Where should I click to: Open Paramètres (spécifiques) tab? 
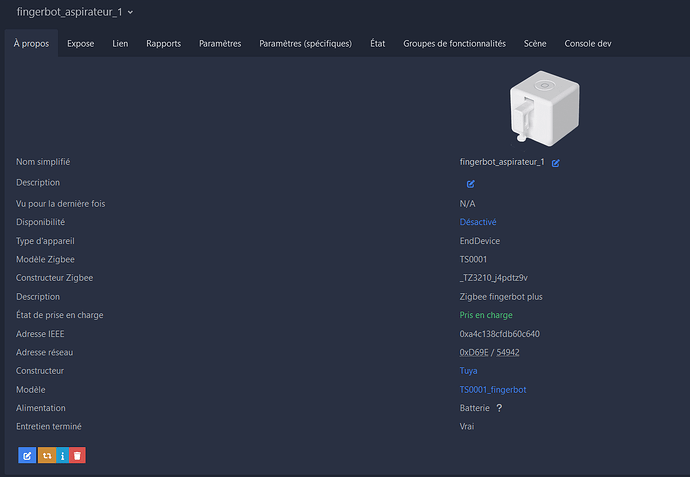tap(305, 43)
